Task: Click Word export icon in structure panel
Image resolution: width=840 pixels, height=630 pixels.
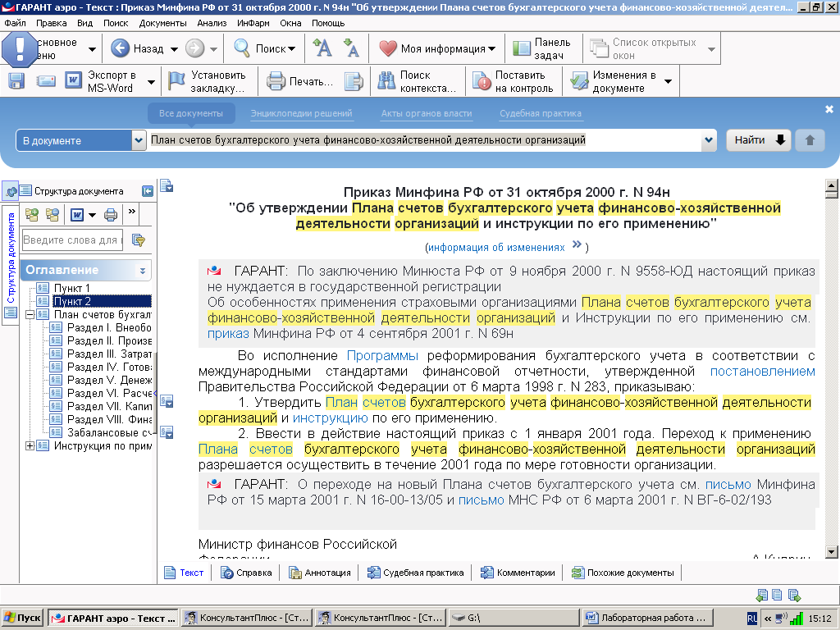Action: [77, 216]
